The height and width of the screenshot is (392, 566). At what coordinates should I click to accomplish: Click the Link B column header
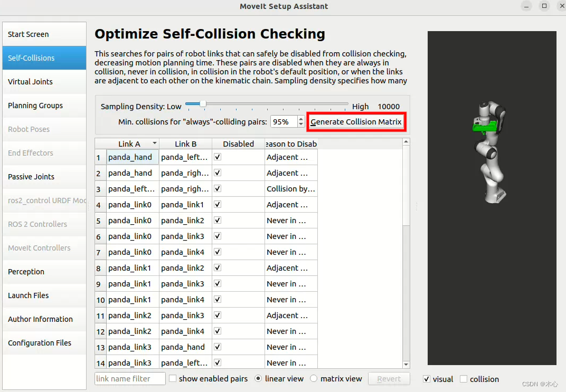[x=185, y=144]
